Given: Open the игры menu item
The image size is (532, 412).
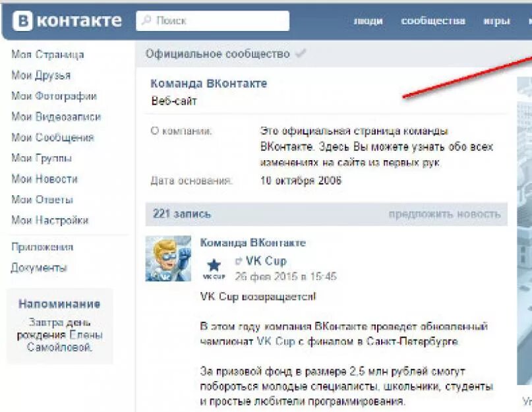Looking at the screenshot, I should pos(496,21).
